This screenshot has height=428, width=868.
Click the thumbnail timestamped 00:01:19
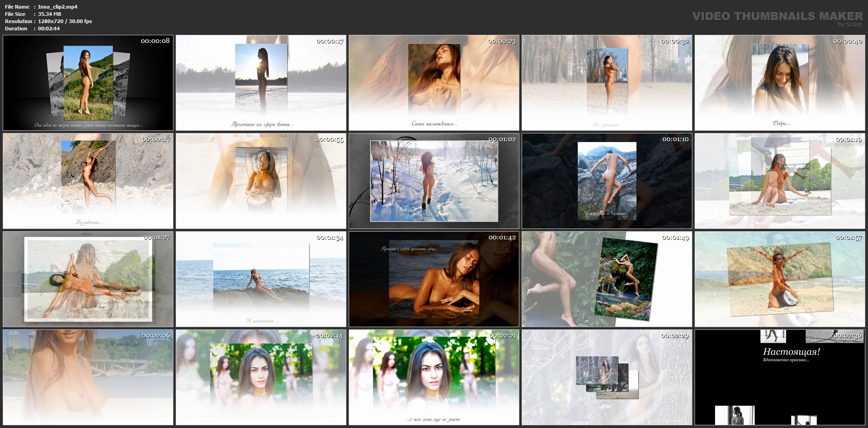pyautogui.click(x=780, y=181)
